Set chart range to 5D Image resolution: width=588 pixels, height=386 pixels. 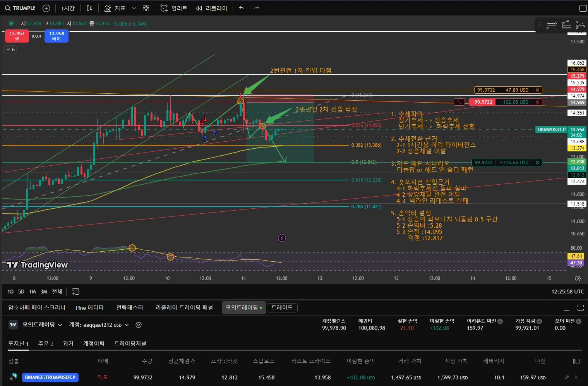click(x=21, y=292)
